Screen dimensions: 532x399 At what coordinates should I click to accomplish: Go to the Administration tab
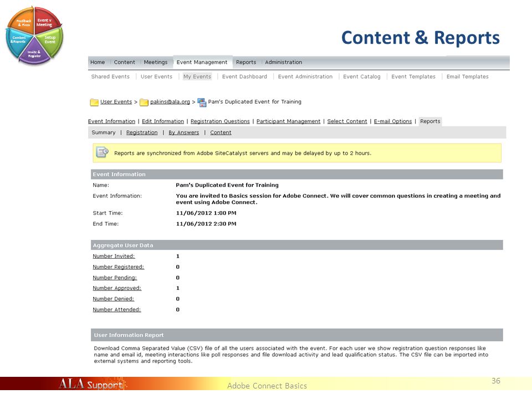pyautogui.click(x=283, y=63)
